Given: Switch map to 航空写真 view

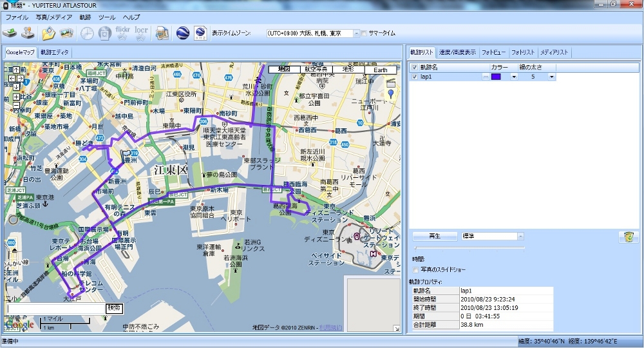Looking at the screenshot, I should point(316,70).
